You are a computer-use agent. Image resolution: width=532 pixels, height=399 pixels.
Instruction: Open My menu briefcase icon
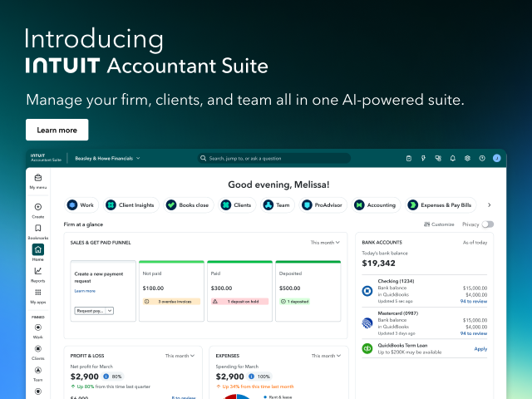pyautogui.click(x=38, y=178)
